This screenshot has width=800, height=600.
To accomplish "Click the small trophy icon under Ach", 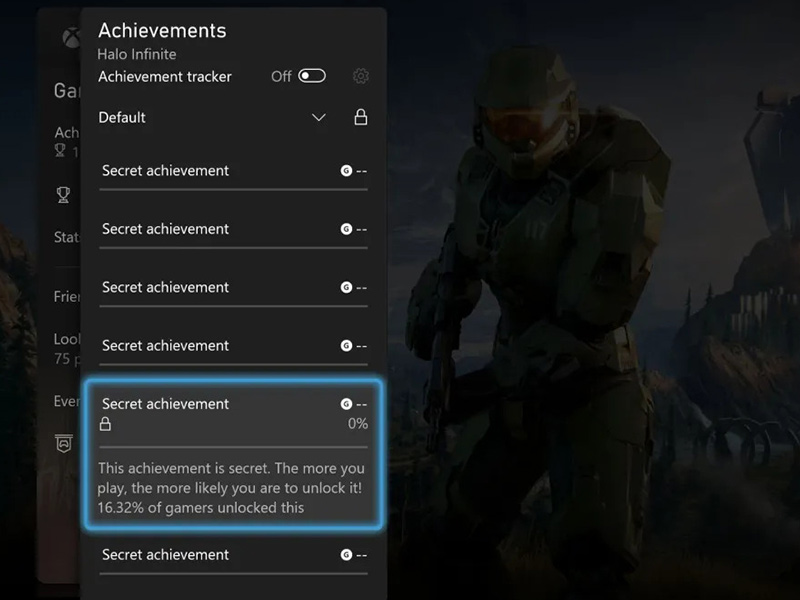I will point(60,151).
